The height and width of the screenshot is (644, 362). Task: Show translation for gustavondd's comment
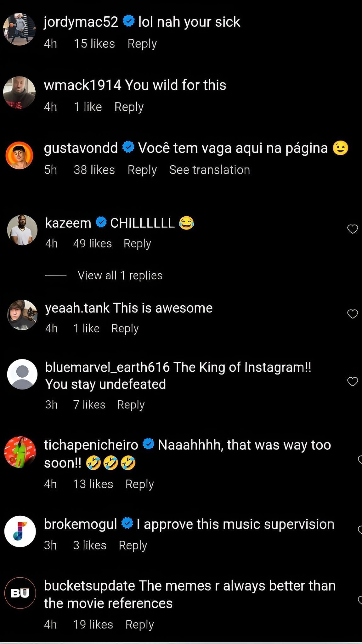coord(209,170)
